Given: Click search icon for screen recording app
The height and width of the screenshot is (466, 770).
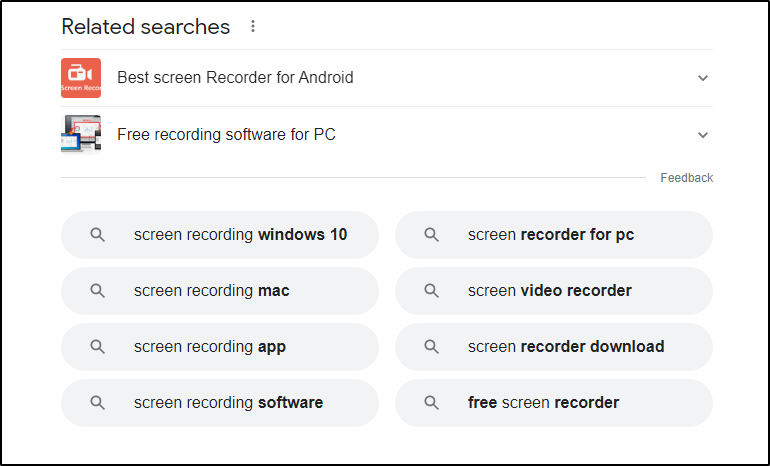Looking at the screenshot, I should (97, 347).
